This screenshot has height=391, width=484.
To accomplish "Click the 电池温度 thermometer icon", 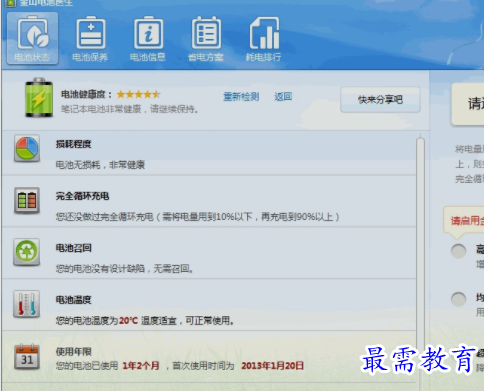I will point(27,304).
